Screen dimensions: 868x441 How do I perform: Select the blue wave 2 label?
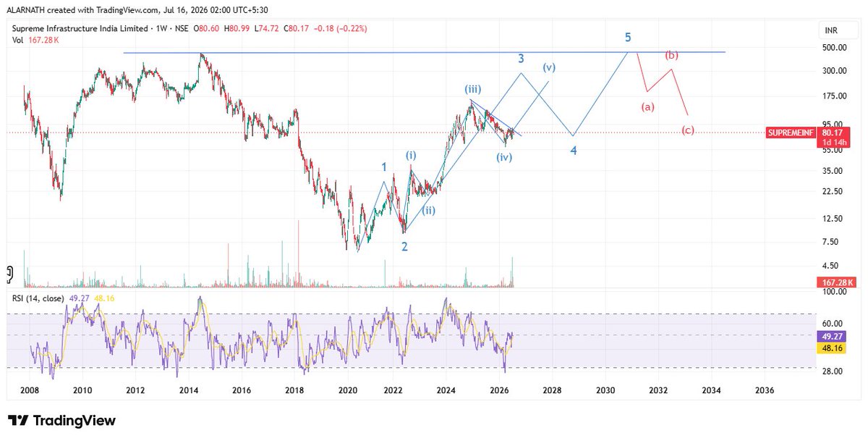click(x=404, y=246)
